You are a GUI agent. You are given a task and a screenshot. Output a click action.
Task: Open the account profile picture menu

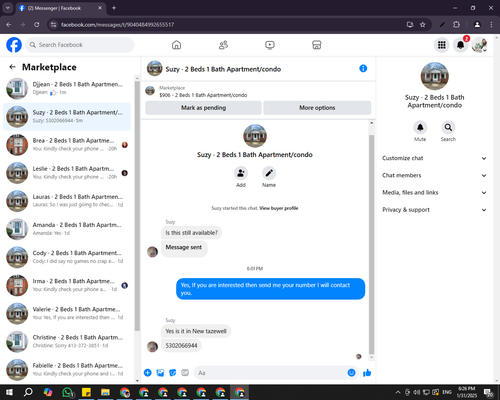coord(479,45)
